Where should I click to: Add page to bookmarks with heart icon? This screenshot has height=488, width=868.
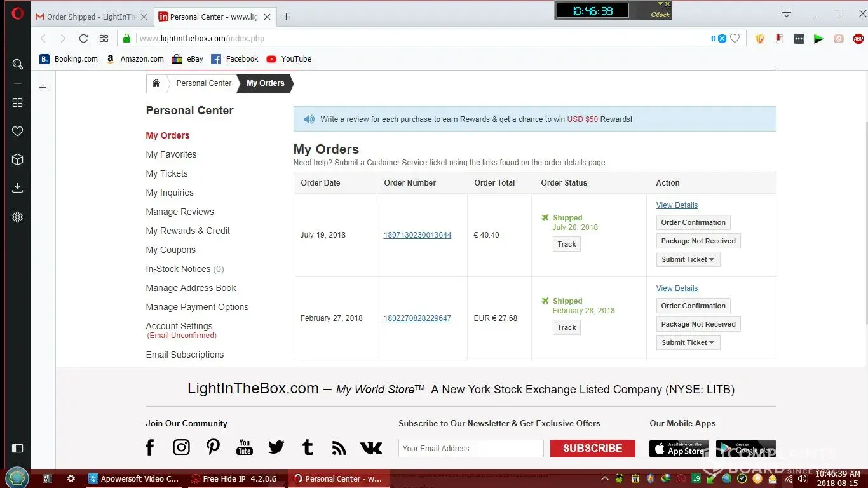click(x=735, y=39)
